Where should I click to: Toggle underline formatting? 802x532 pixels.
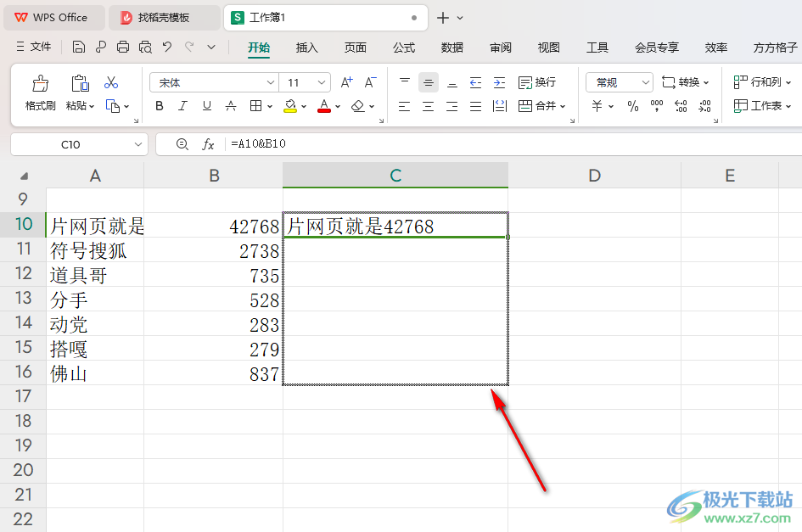[206, 106]
